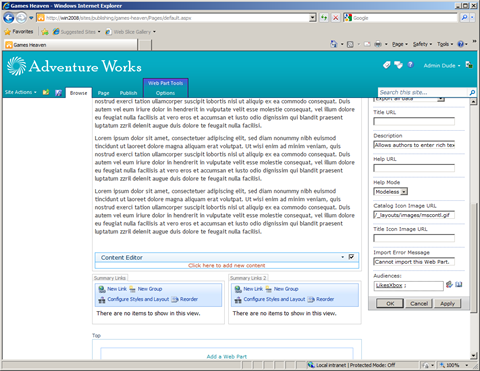Click the Tags & Notes icon
This screenshot has height=371, width=480.
[x=398, y=65]
